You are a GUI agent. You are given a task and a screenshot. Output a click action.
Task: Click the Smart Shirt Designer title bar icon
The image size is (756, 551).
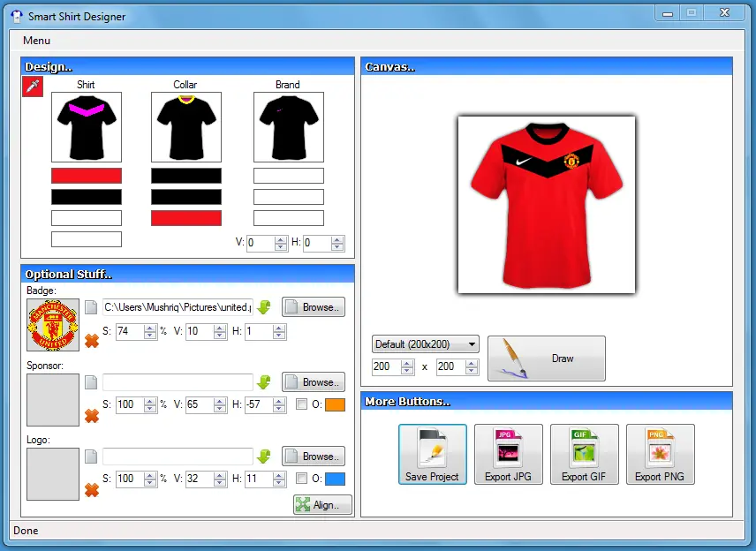17,17
